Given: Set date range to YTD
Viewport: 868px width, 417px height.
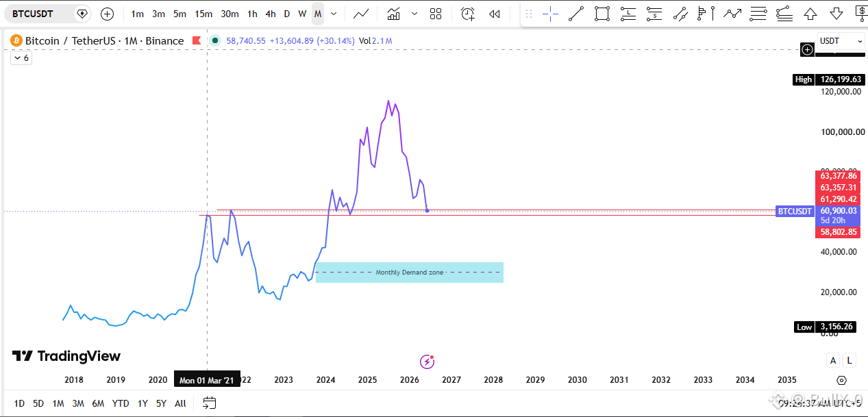Looking at the screenshot, I should point(121,403).
